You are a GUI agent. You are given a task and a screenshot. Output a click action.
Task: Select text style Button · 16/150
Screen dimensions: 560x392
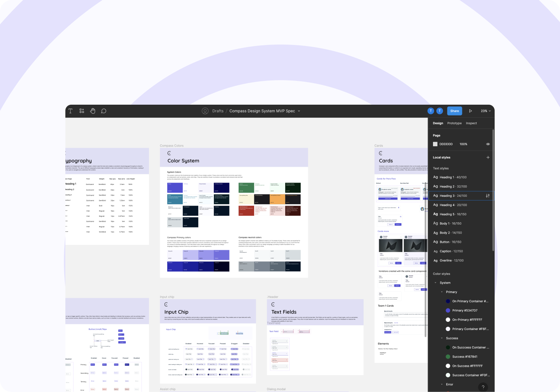pos(460,242)
